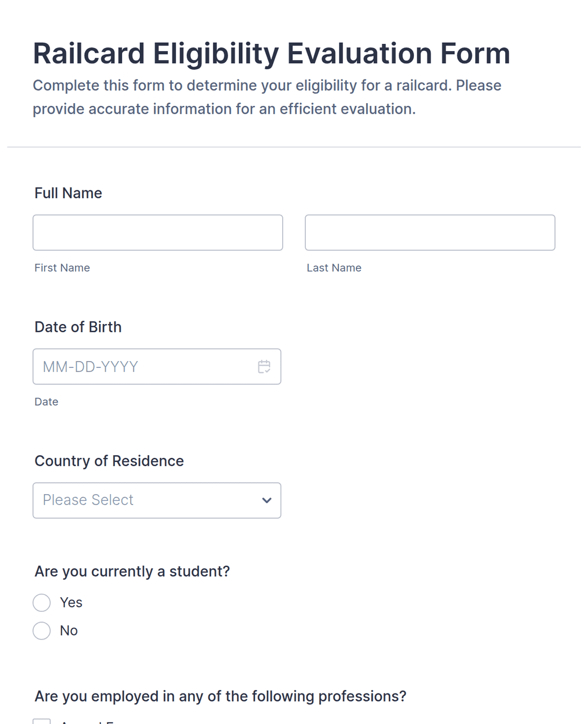Click the Country of Residence label

tap(109, 461)
